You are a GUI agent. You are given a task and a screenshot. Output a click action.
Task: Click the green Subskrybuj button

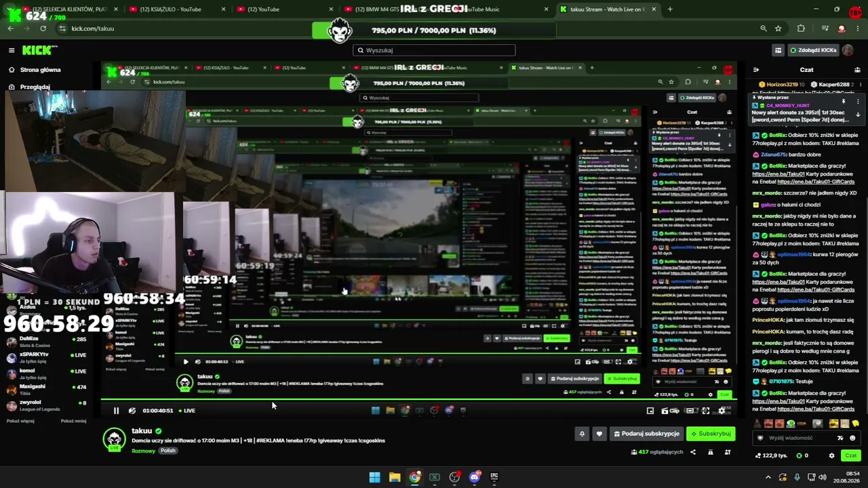click(711, 434)
